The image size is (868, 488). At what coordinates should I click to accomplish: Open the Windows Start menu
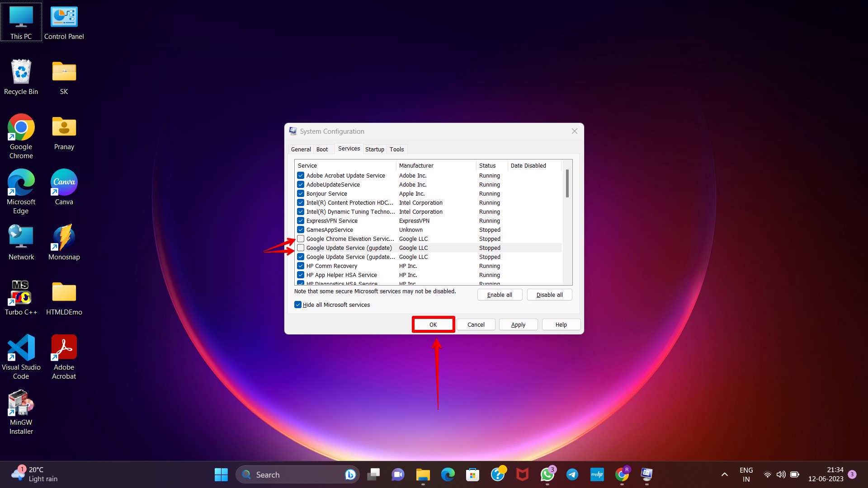pyautogui.click(x=221, y=474)
